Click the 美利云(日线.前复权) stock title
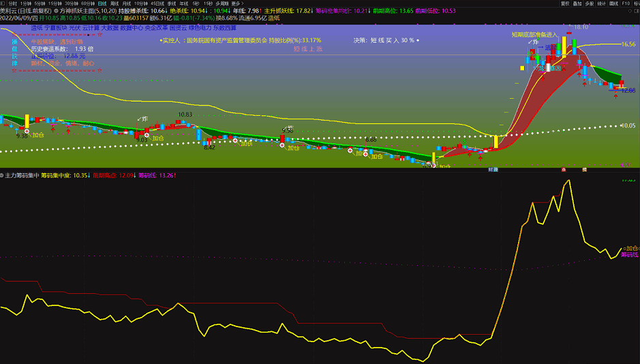640x364 pixels. 26,11
